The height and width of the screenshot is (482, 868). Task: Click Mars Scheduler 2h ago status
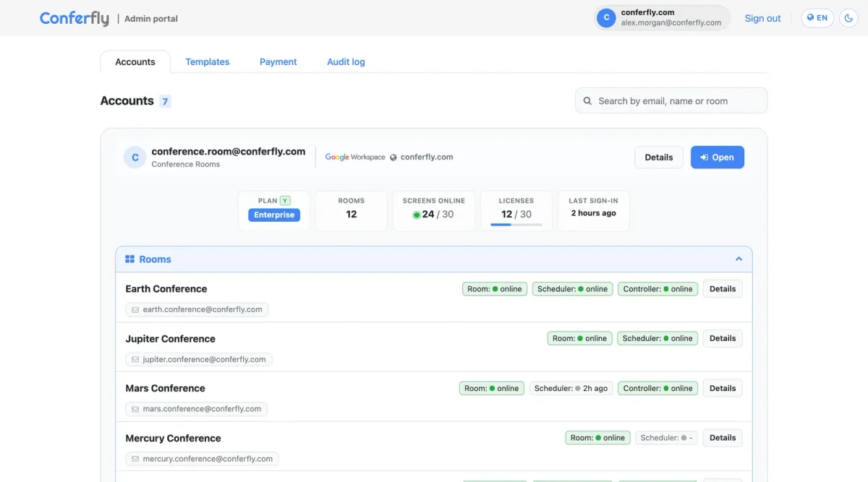[x=571, y=388]
